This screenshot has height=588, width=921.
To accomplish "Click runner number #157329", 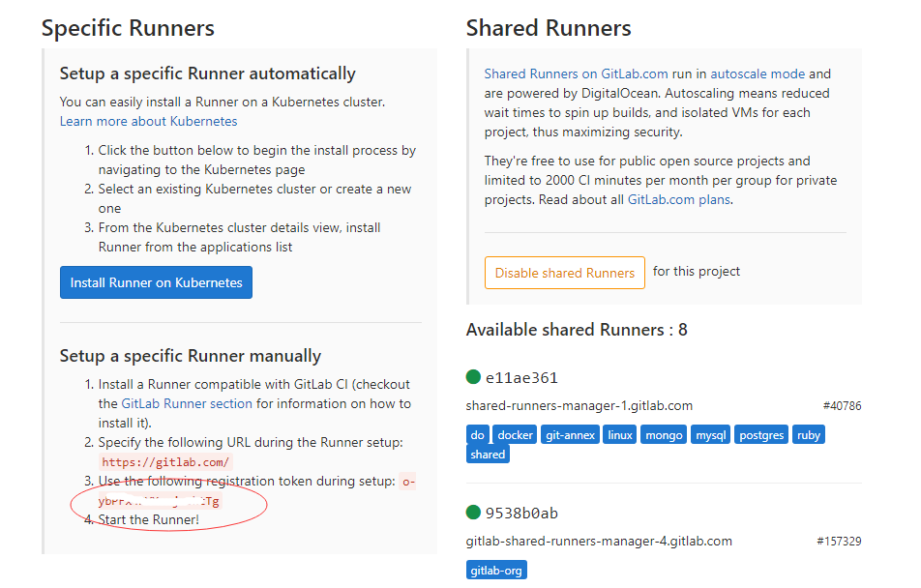I will 840,541.
